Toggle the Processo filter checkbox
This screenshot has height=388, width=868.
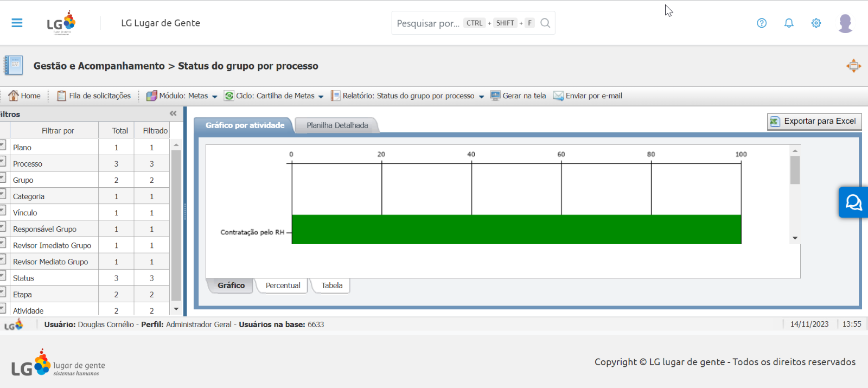tap(2, 161)
